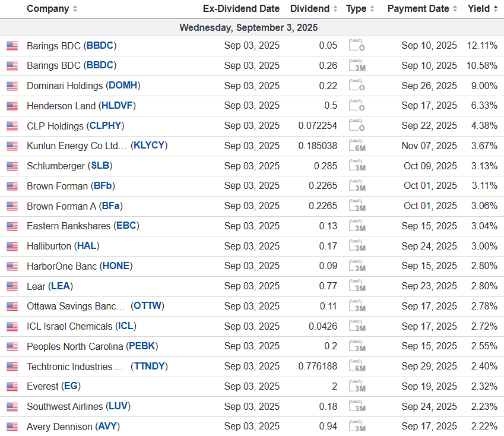Sort by Yield using its header arrows
Screen dimensions: 504x436
click(495, 9)
